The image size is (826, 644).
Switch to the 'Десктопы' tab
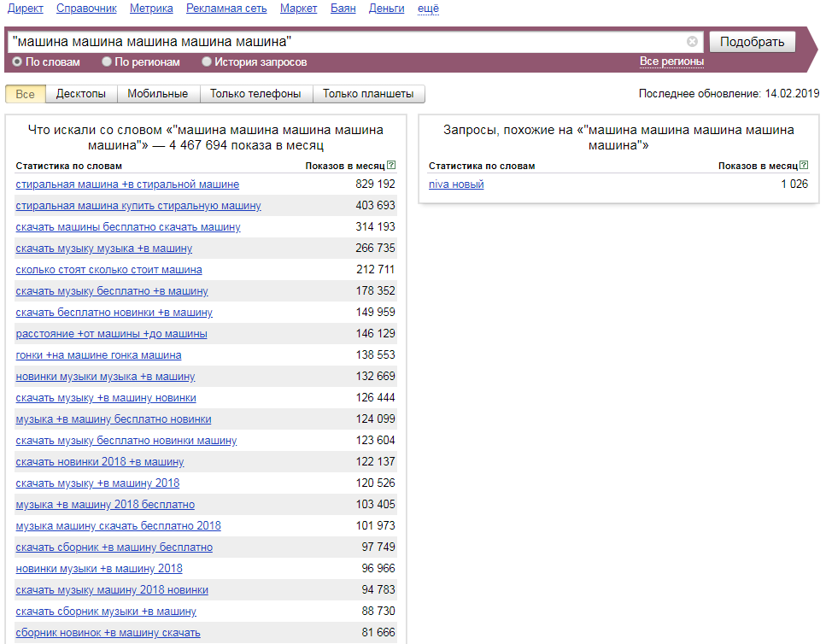81,94
